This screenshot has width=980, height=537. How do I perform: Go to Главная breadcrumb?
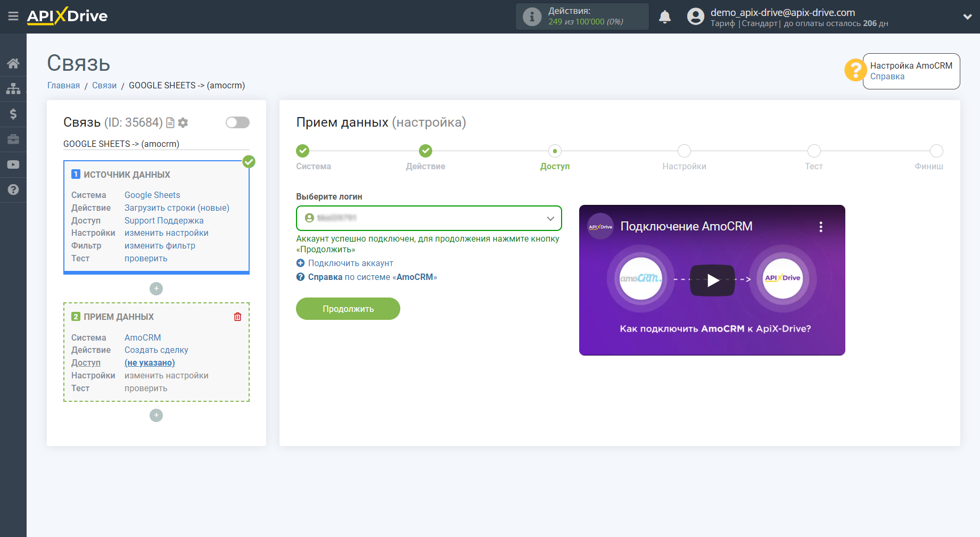(63, 86)
